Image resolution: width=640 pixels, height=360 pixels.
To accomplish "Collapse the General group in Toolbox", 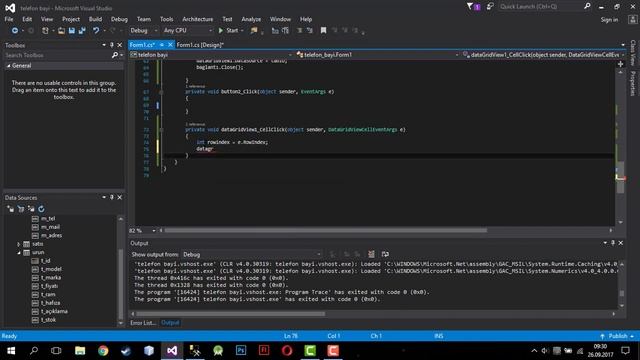I will (x=9, y=66).
